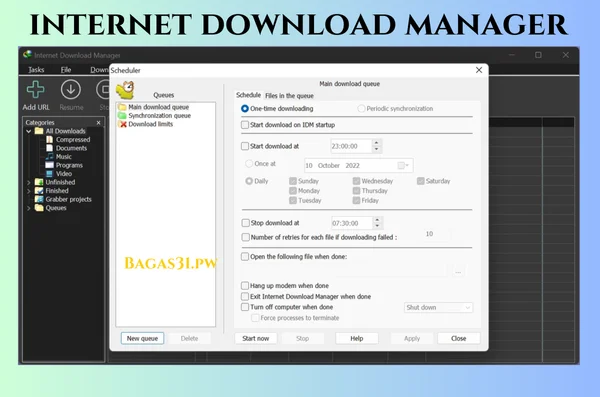This screenshot has width=600, height=397.
Task: Open the date picker calendar dropdown
Action: [x=404, y=165]
